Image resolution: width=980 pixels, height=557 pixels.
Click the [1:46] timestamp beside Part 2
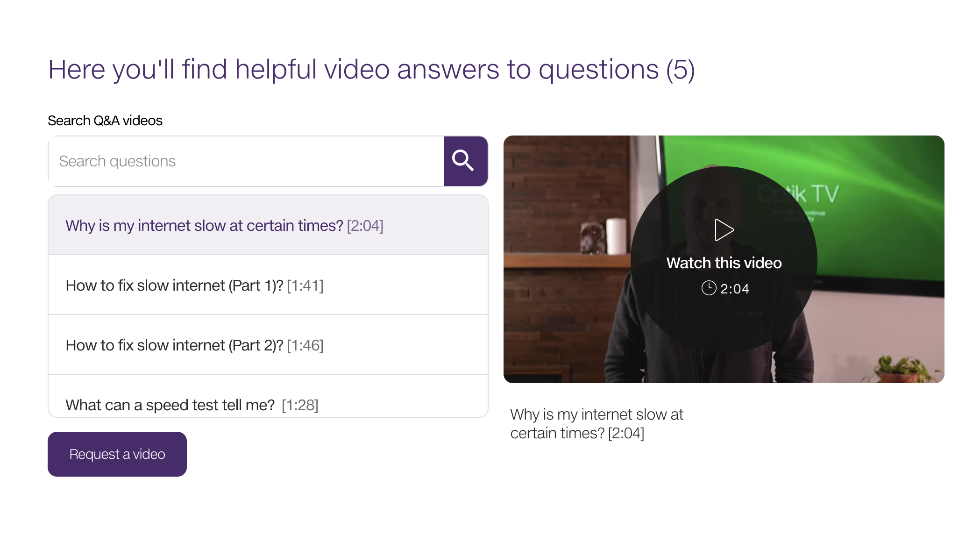pyautogui.click(x=305, y=345)
